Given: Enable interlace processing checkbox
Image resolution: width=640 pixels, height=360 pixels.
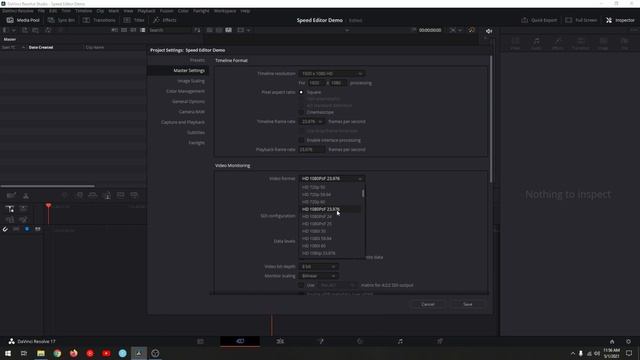Looking at the screenshot, I should coord(301,140).
